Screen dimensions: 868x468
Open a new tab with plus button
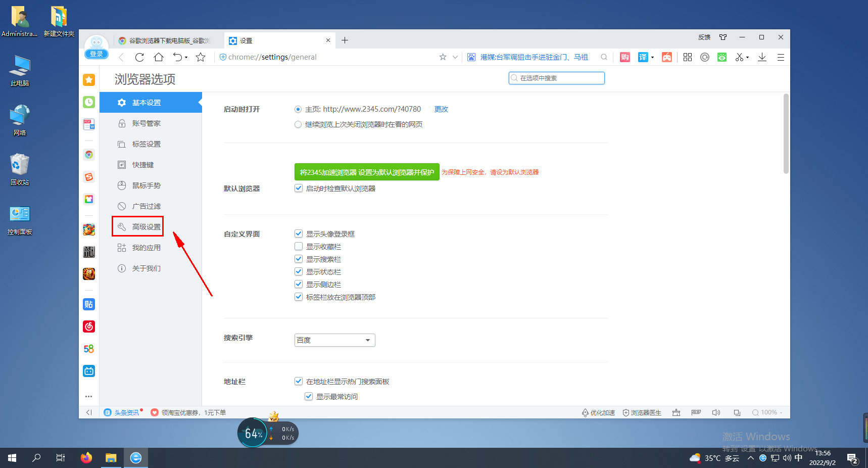click(x=345, y=40)
